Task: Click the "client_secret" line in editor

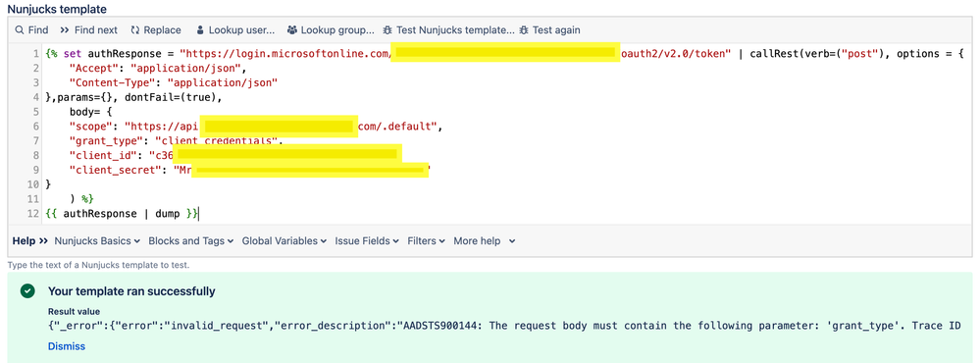Action: coord(250,170)
